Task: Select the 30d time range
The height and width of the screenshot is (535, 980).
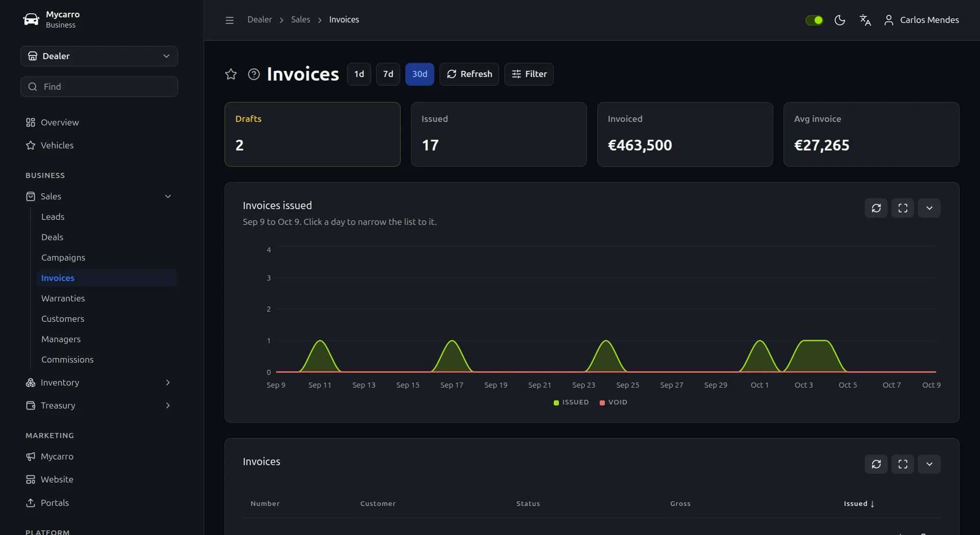Action: (x=420, y=74)
